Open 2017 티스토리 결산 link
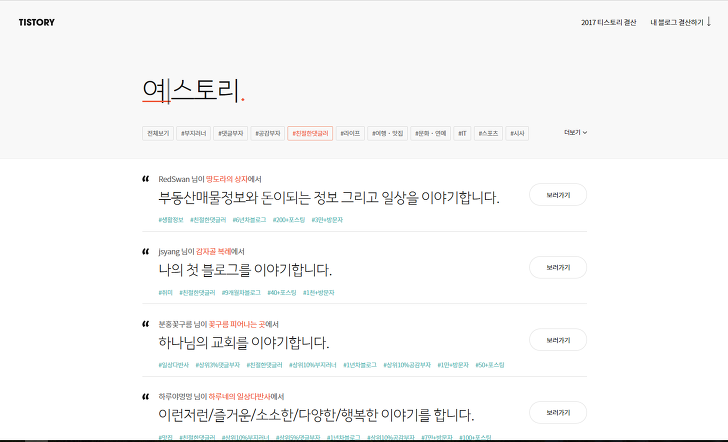This screenshot has width=728, height=442. (x=608, y=22)
